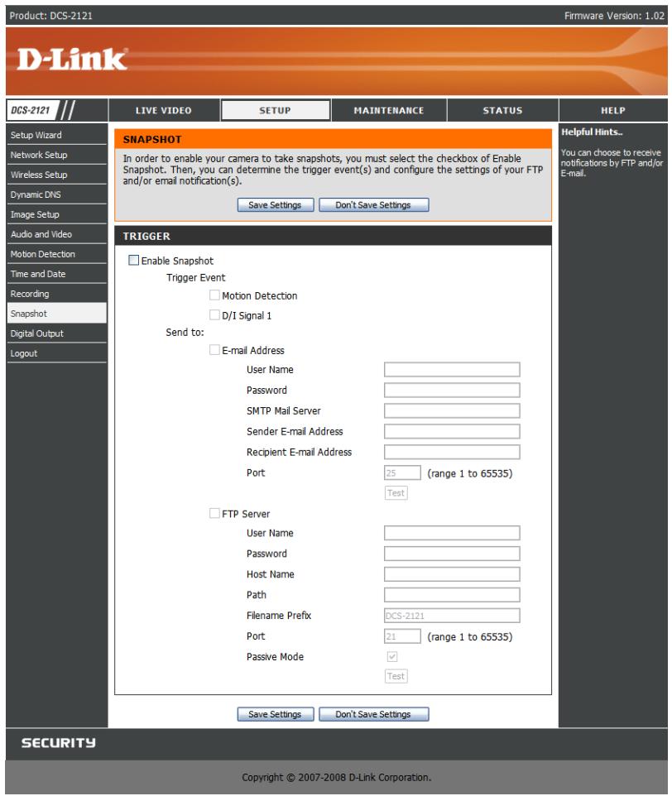Image resolution: width=672 pixels, height=796 pixels.
Task: Open Setup Wizard in sidebar
Action: pyautogui.click(x=57, y=135)
